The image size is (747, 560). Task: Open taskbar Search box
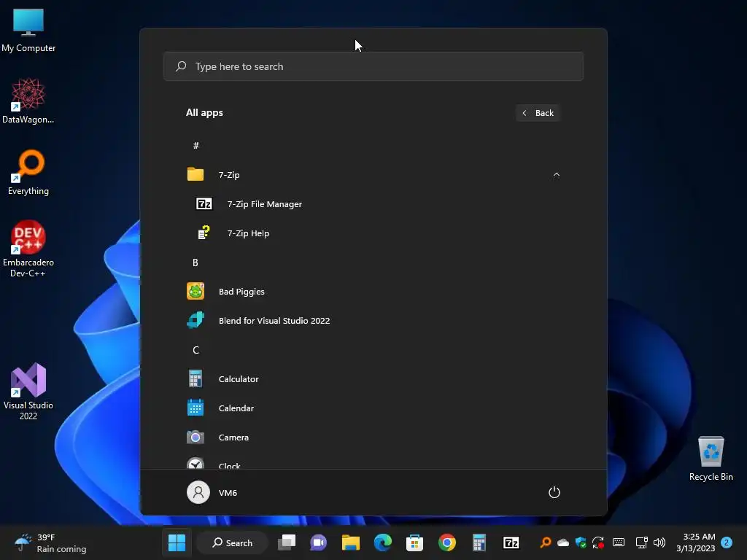click(233, 542)
